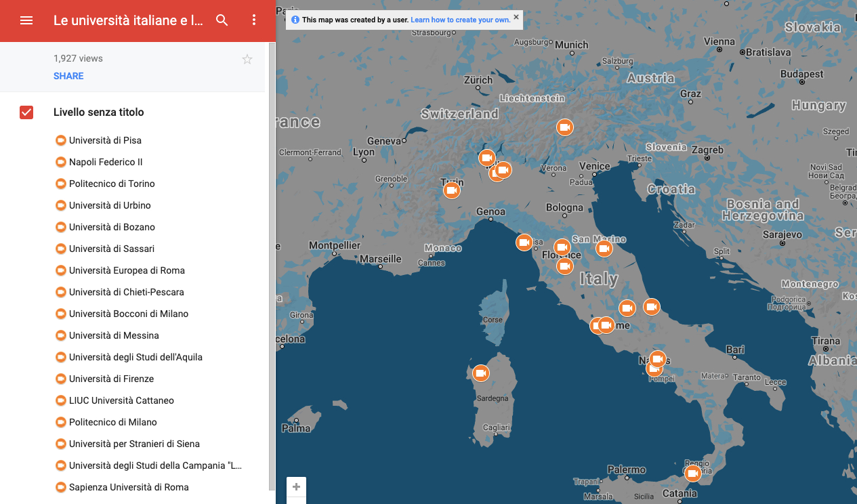Select 'Università Europea di Roma' in the list
The image size is (857, 504).
[127, 270]
